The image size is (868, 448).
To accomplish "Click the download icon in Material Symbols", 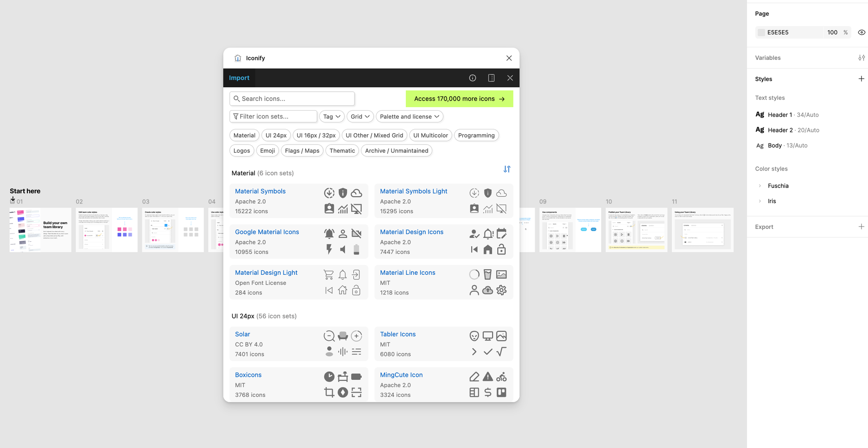I will click(329, 193).
